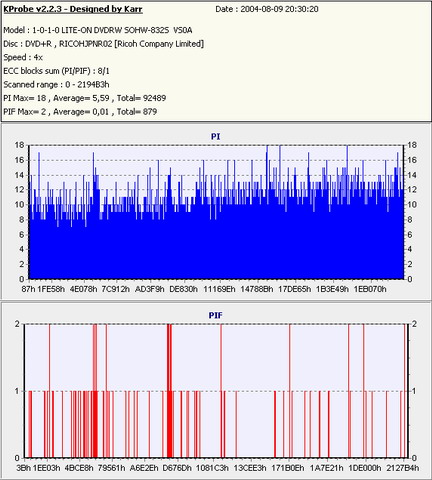Click the 4E078h label on PI axis
Image resolution: width=432 pixels, height=480 pixels.
(x=83, y=289)
